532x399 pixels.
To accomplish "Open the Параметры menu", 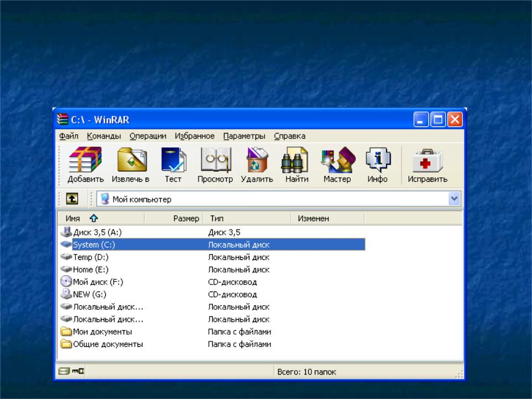I will [244, 136].
